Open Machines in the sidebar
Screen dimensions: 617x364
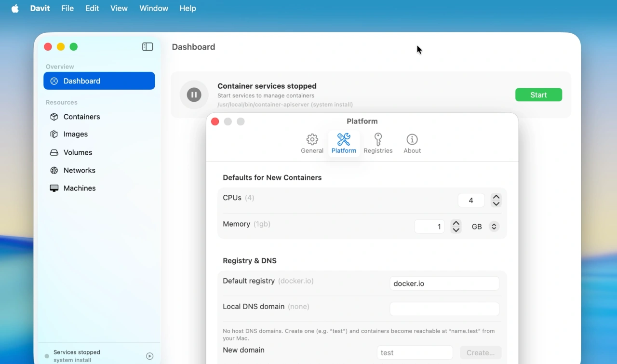coord(99,188)
